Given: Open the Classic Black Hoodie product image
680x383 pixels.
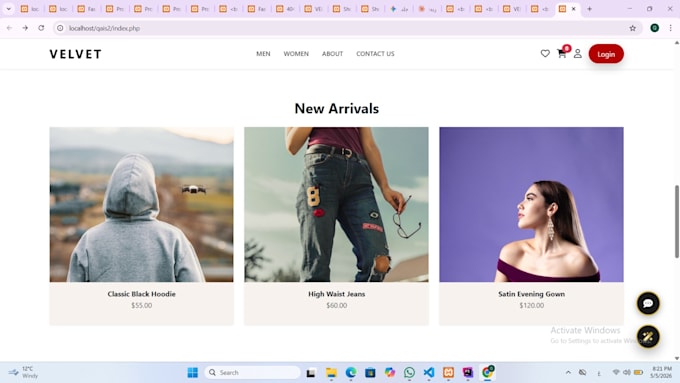Looking at the screenshot, I should pyautogui.click(x=141, y=204).
